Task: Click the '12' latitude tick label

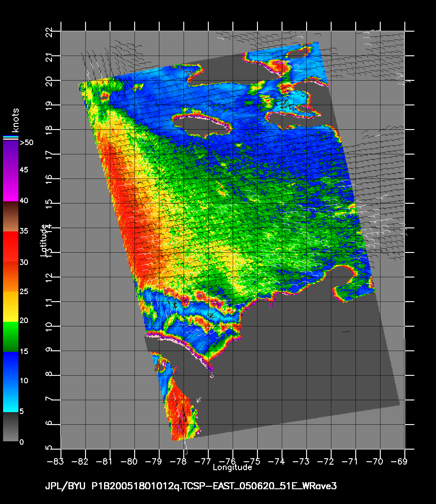Action: coord(49,278)
